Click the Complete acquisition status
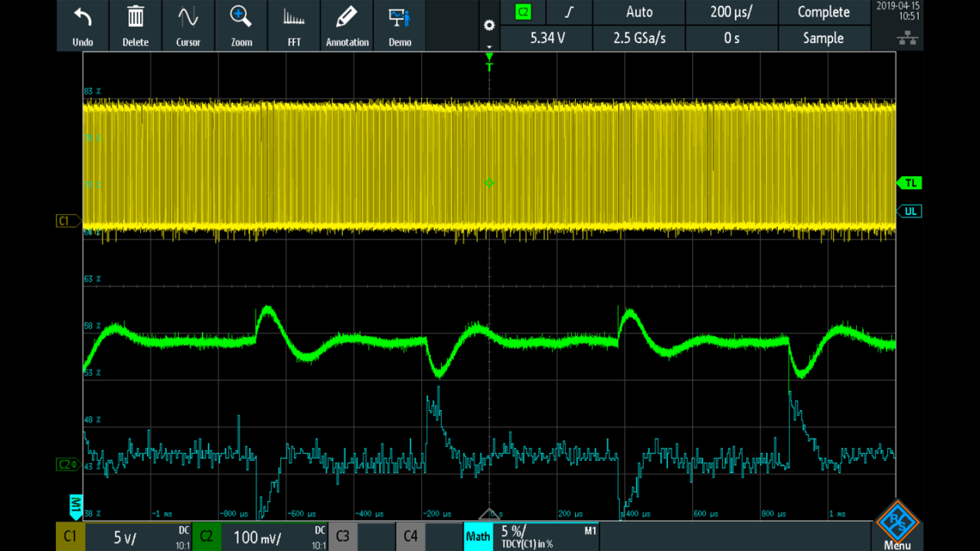 [823, 12]
